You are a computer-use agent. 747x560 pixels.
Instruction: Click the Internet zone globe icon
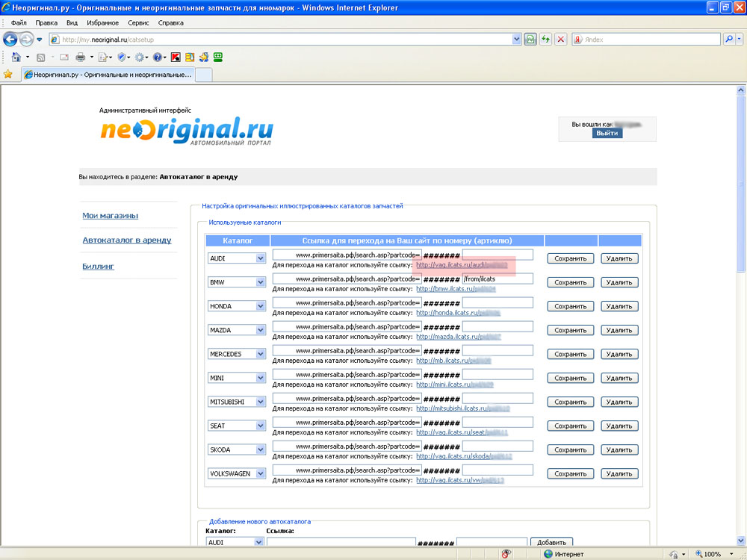pos(548,554)
